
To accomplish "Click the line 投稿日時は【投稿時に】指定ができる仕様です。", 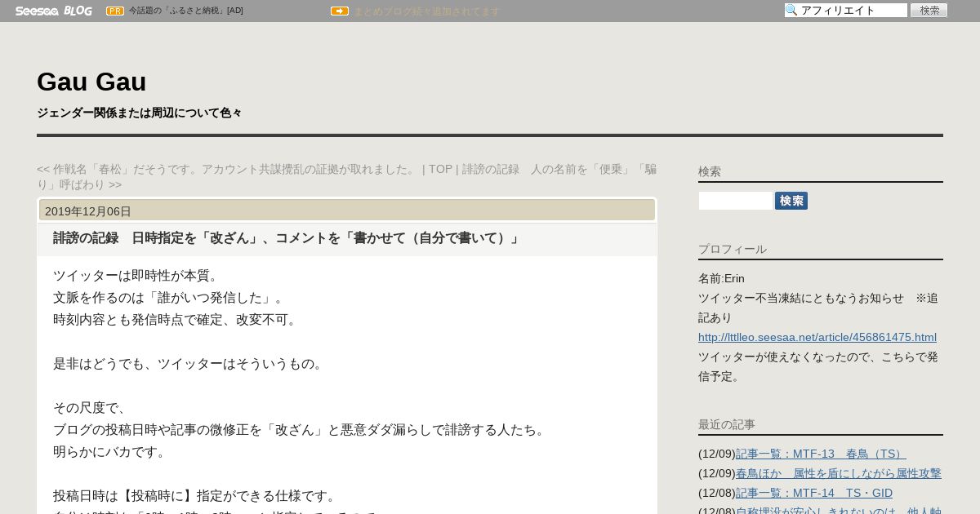I will [195, 496].
